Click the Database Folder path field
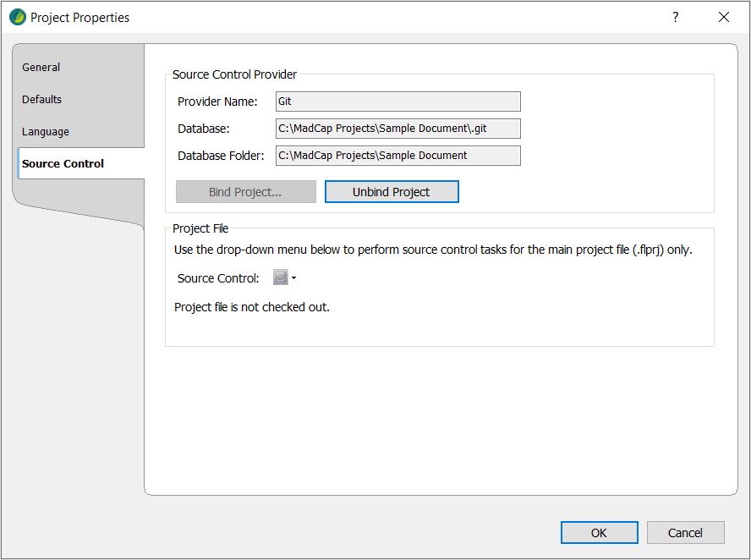 [397, 156]
